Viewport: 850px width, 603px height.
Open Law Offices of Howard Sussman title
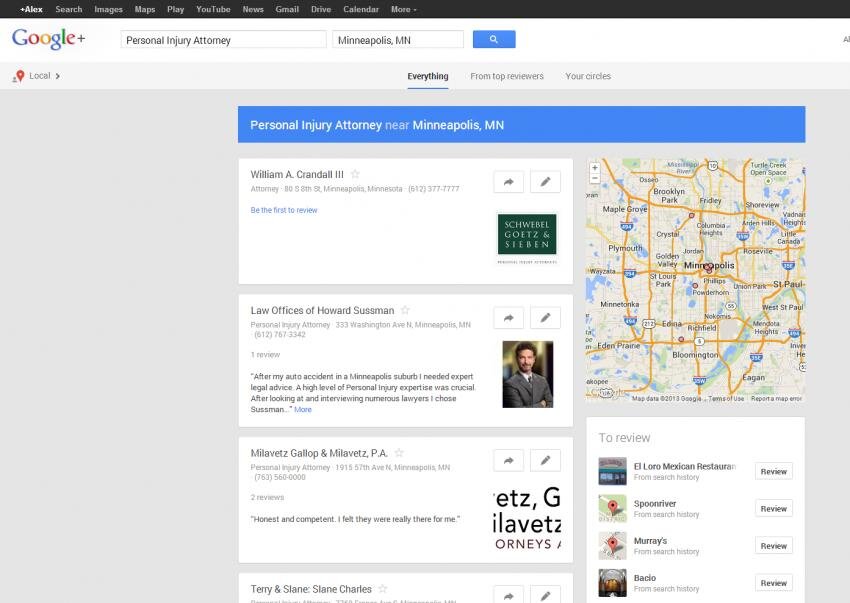[323, 311]
